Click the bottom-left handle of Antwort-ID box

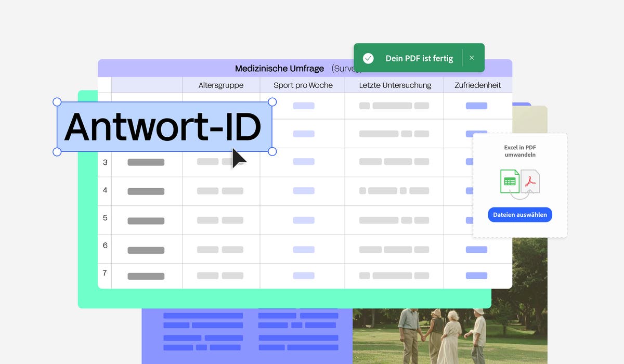57,151
